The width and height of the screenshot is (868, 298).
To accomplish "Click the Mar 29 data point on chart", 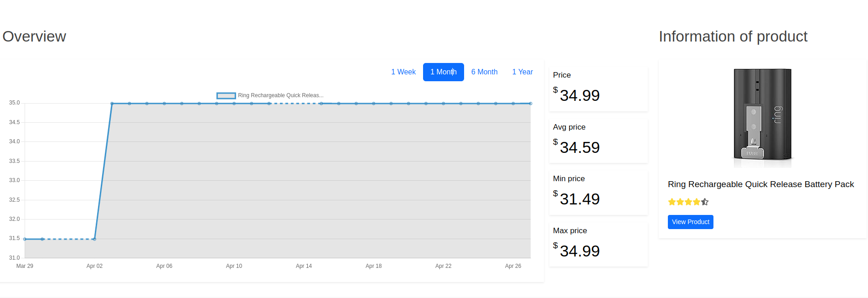I will coord(25,239).
